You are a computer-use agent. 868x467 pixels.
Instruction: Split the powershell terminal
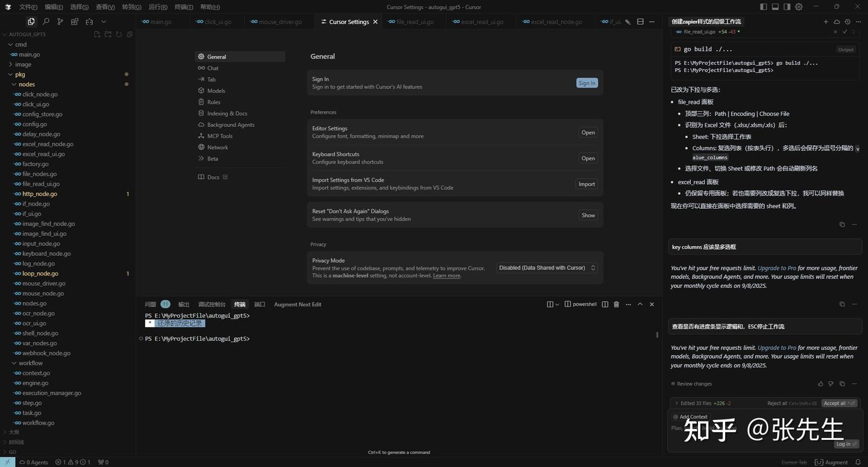(605, 304)
